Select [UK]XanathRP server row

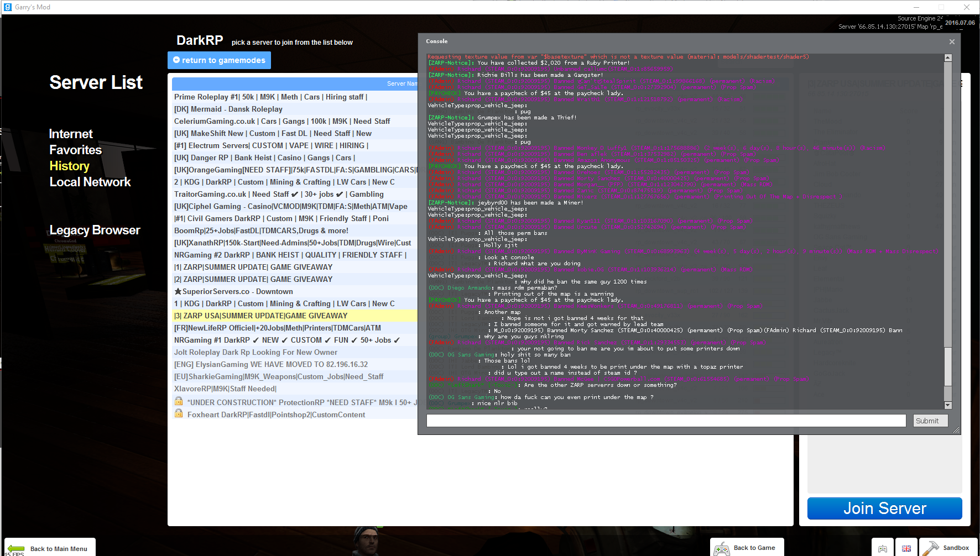coord(295,243)
